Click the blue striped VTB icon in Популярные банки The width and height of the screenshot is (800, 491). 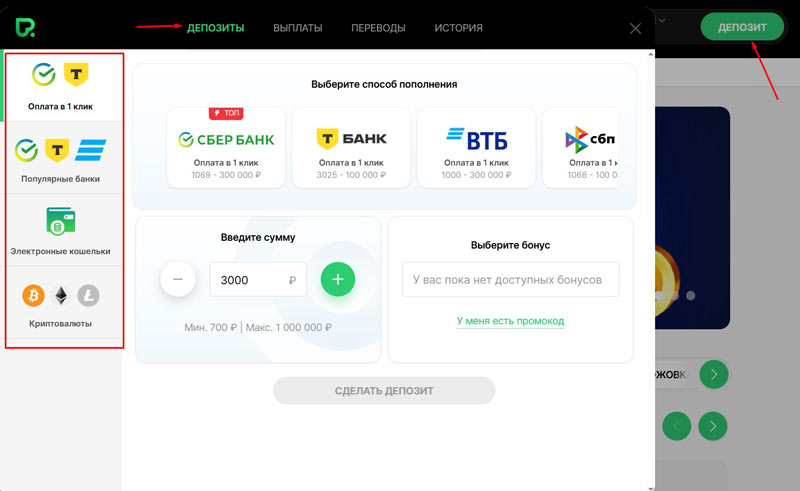90,150
